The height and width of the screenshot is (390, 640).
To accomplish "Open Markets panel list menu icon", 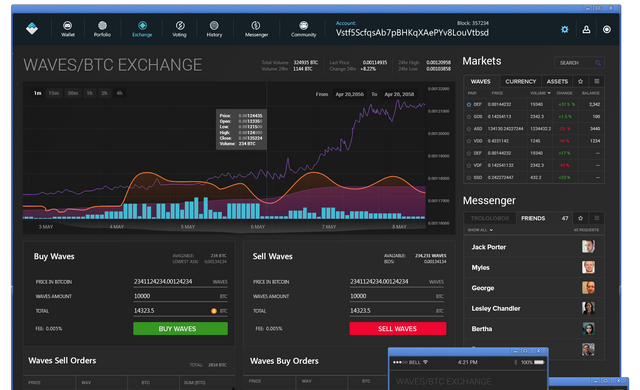I will tap(597, 81).
